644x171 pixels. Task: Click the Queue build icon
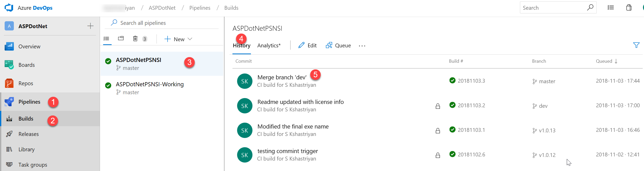pos(329,45)
